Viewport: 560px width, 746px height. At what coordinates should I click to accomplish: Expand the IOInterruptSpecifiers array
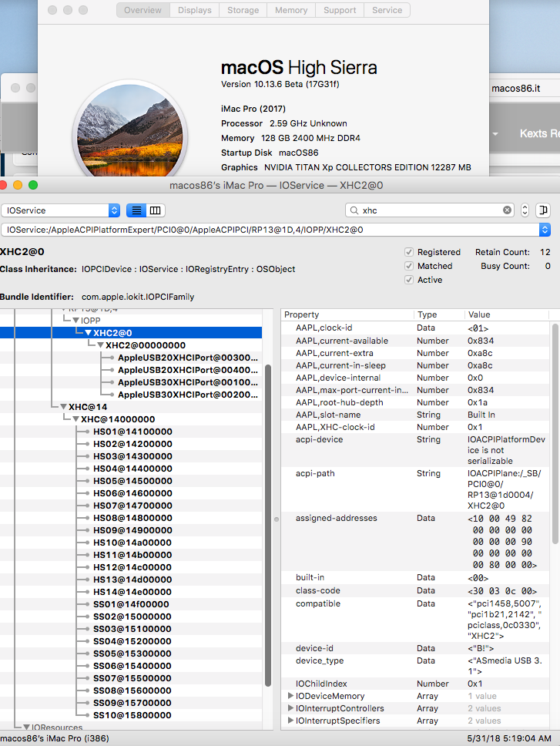pos(290,721)
